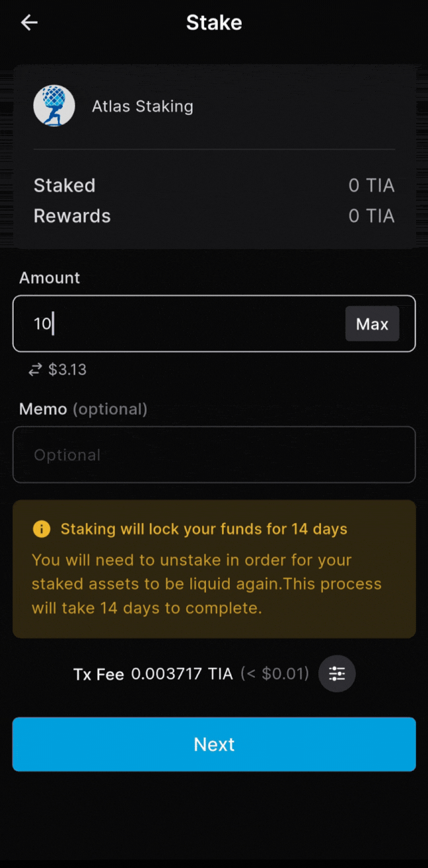Open the info icon in the warning banner
428x868 pixels.
(x=41, y=528)
